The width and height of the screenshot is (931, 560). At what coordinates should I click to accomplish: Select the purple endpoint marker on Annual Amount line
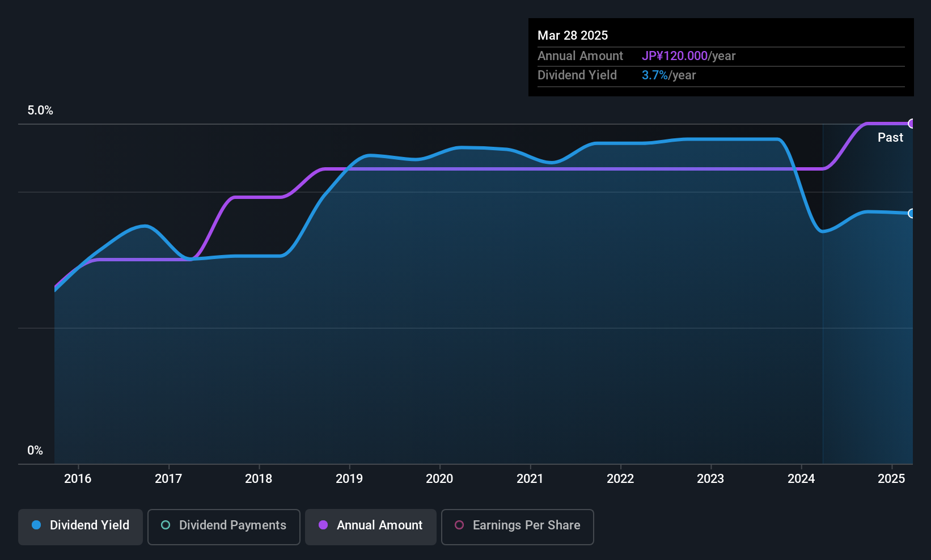[912, 124]
